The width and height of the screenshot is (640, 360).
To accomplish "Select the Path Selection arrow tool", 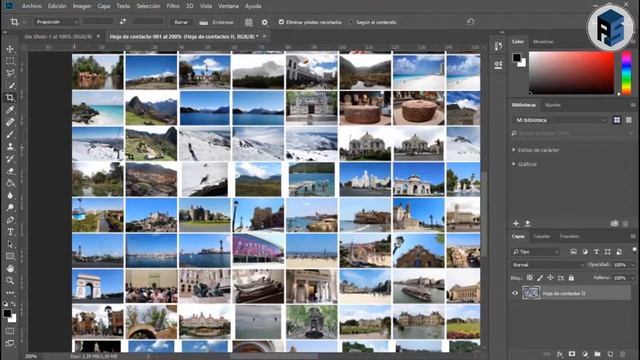I will coord(10,244).
